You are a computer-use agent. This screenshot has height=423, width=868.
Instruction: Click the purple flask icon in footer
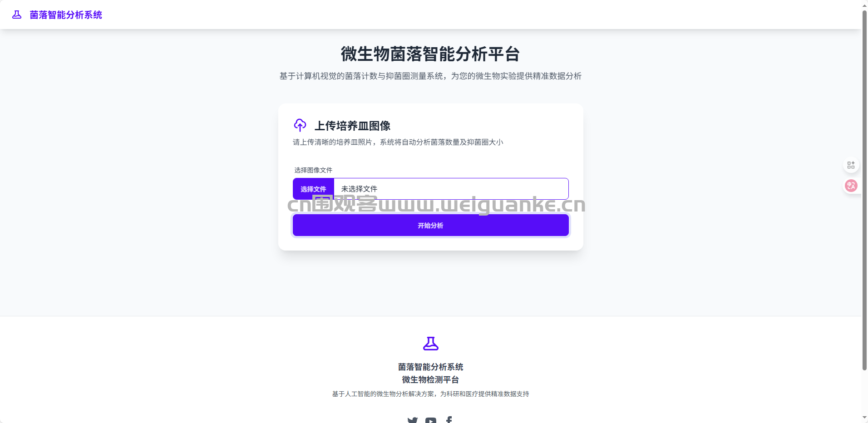click(431, 344)
